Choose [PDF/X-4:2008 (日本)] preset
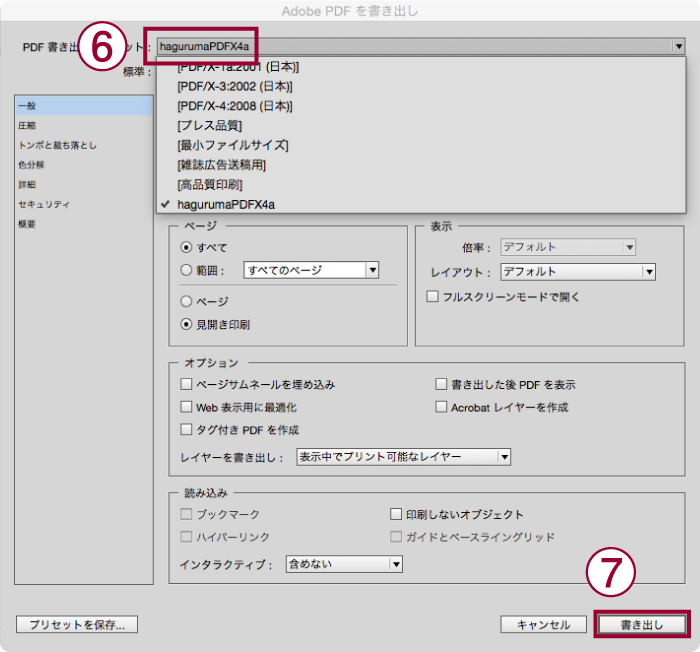The width and height of the screenshot is (700, 652). coord(421,106)
